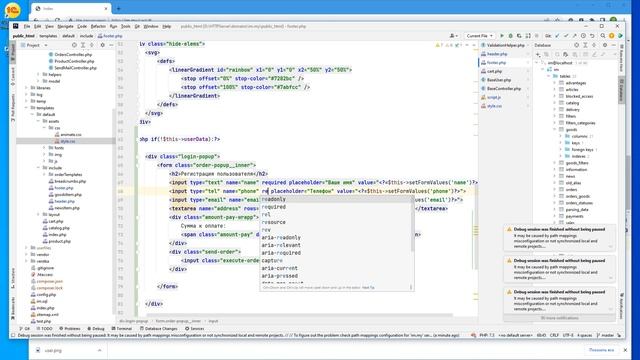Click the Git rollback arrow icon
The width and height of the screenshot is (640, 360).
coord(592,36)
